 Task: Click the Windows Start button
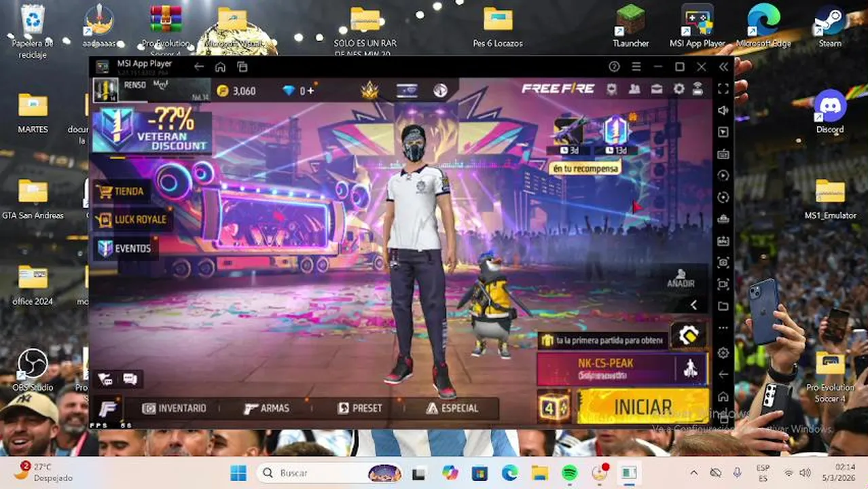(x=238, y=473)
